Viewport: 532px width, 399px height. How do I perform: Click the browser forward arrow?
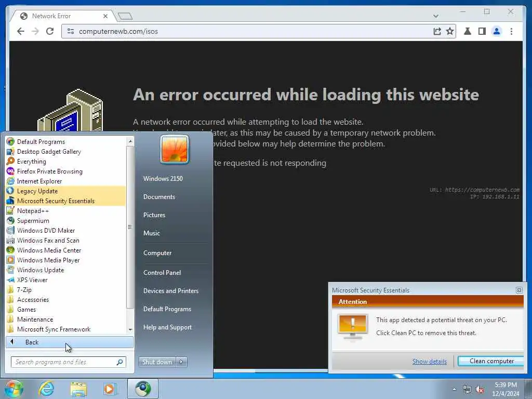click(35, 31)
